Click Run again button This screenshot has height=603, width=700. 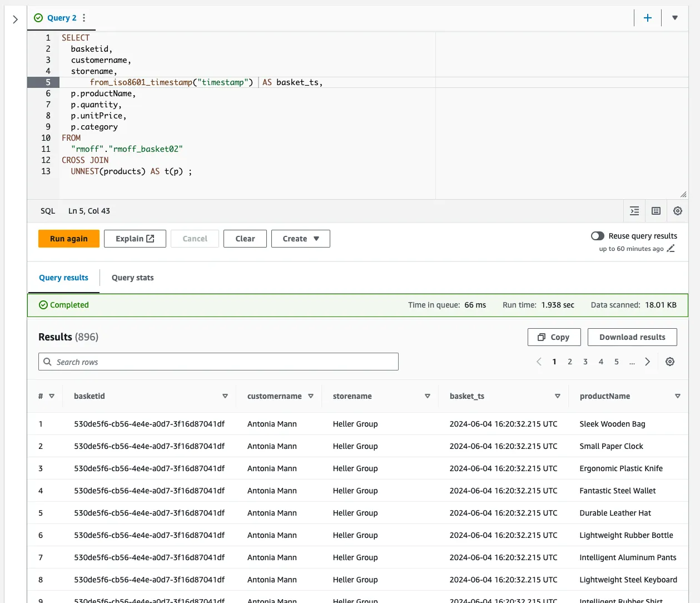[69, 239]
